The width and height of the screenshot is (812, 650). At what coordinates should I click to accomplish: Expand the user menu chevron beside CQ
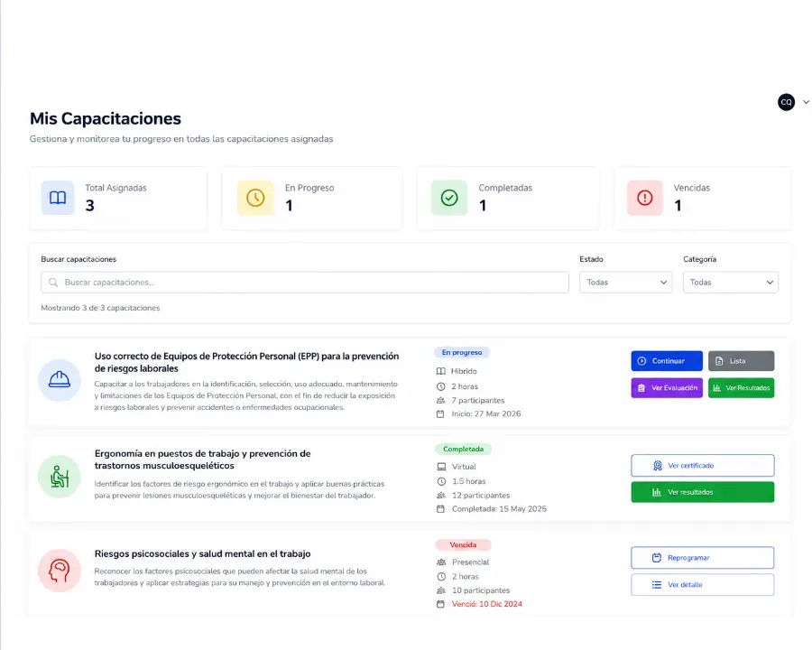tap(806, 102)
